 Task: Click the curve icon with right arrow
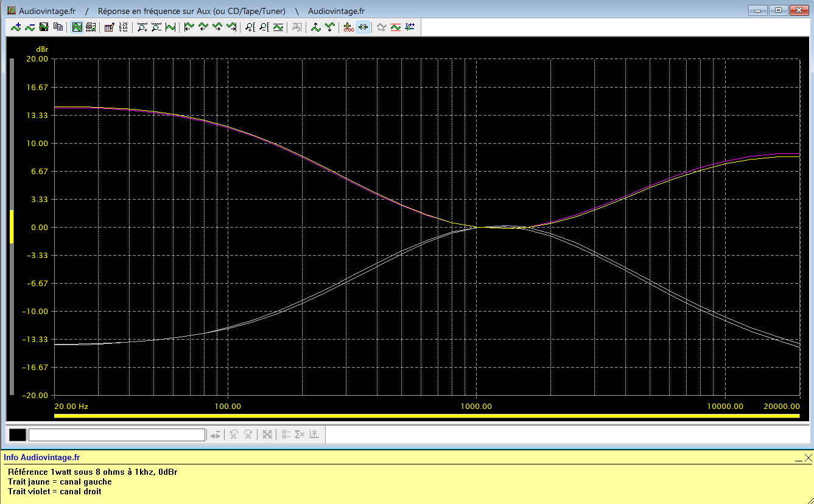217,27
